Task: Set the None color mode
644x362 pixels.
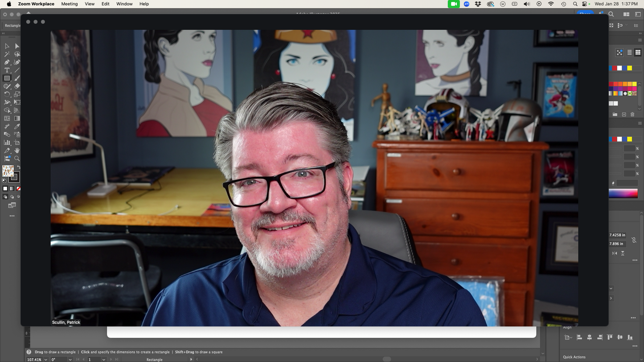Action: [18, 189]
